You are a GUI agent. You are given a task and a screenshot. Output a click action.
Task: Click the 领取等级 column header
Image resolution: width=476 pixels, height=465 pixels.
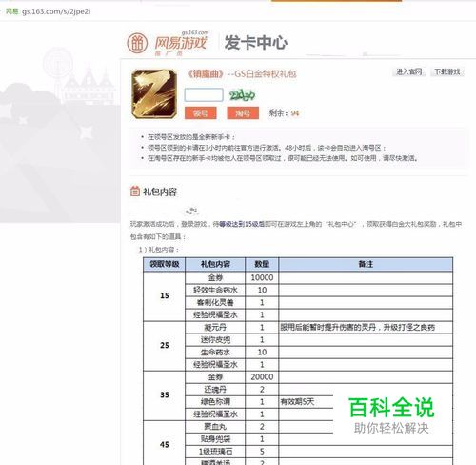pyautogui.click(x=165, y=264)
